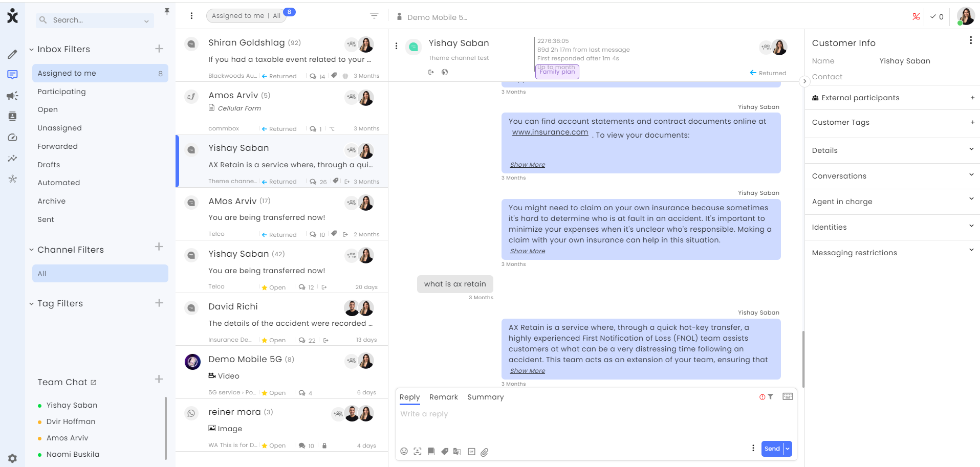Switch to the Summary tab
This screenshot has height=467, width=980.
[485, 397]
